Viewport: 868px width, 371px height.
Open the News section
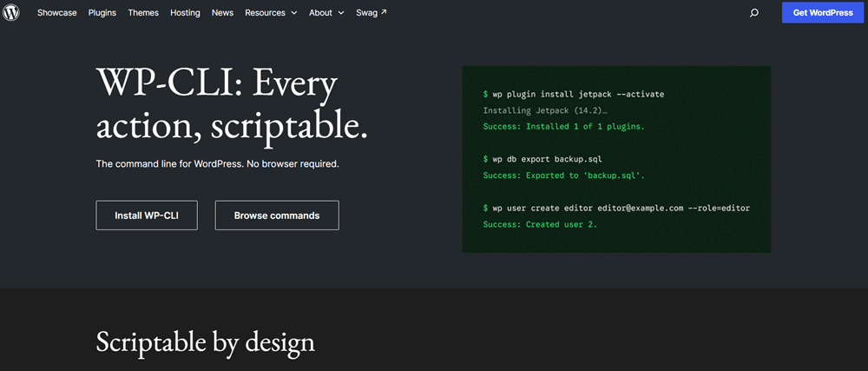222,13
